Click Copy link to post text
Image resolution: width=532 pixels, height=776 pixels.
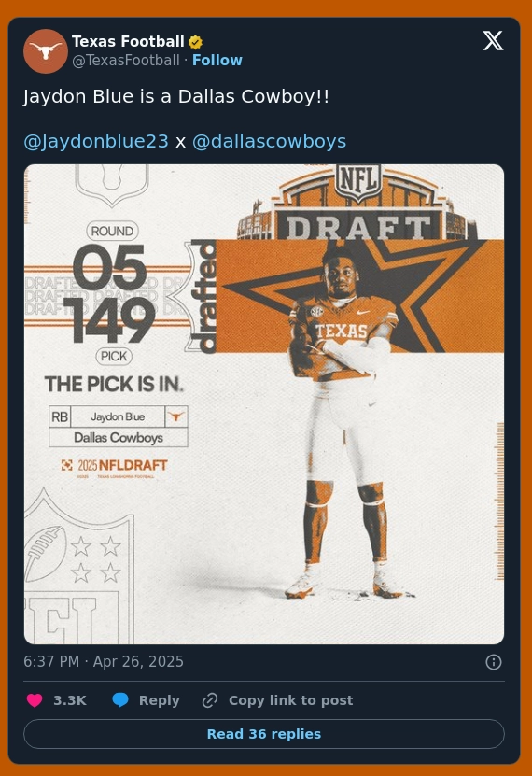(x=290, y=700)
